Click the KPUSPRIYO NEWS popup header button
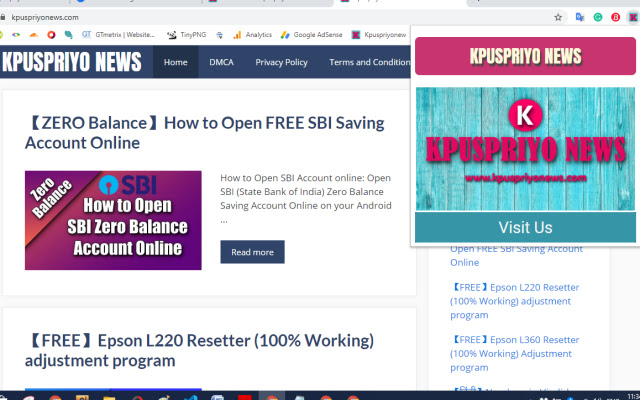 coord(525,56)
